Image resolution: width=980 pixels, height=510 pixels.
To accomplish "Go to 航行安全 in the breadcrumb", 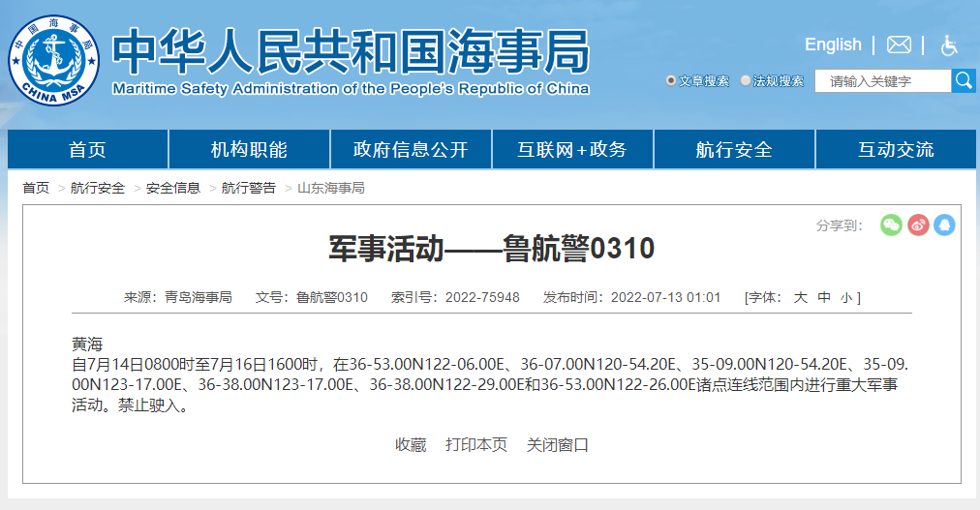I will click(x=98, y=188).
